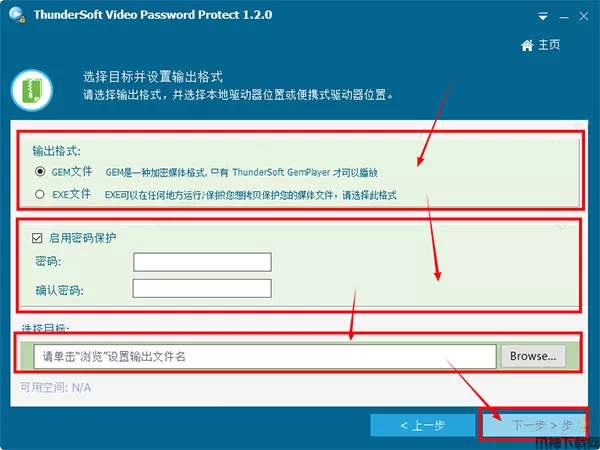Screen dimensions: 600x450
Task: Click the 可用空间 N/A status text
Action: coord(55,388)
